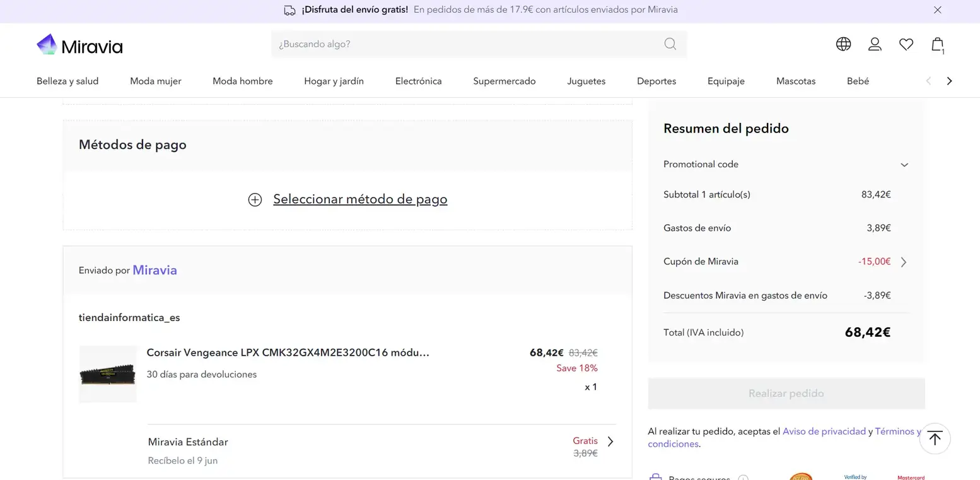980x480 pixels.
Task: Open the Belleza y salud category
Action: (67, 81)
